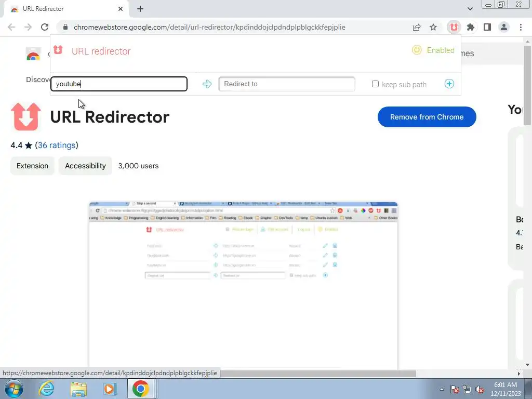Go forward with the forward arrow

click(28, 27)
